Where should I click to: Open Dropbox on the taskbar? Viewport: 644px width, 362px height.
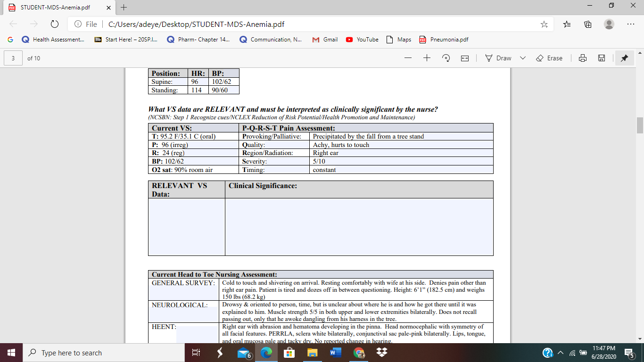click(382, 353)
